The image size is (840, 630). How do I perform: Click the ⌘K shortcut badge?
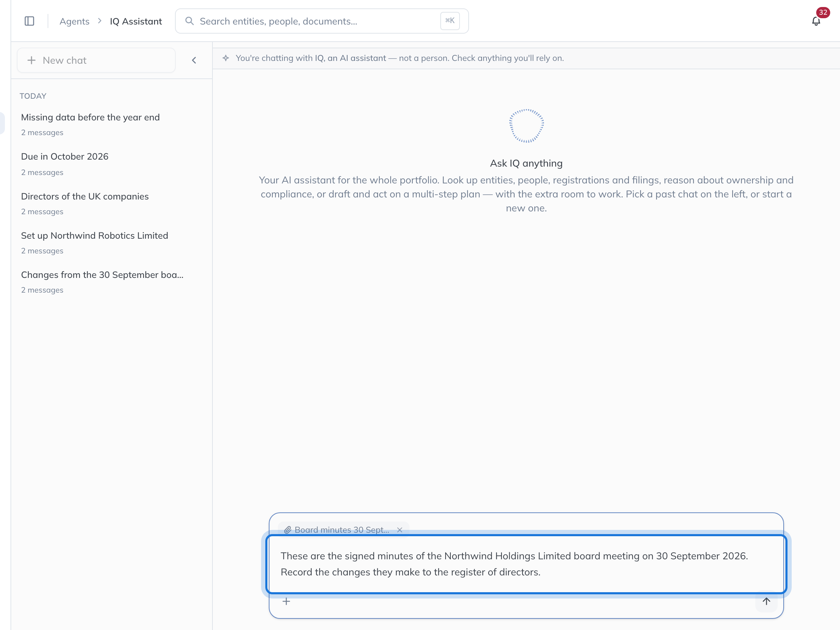tap(450, 21)
